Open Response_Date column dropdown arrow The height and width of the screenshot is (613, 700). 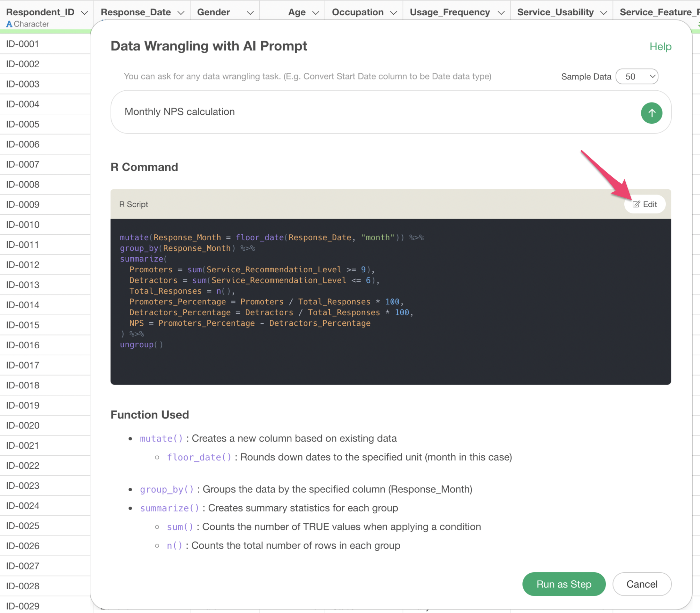click(x=181, y=13)
